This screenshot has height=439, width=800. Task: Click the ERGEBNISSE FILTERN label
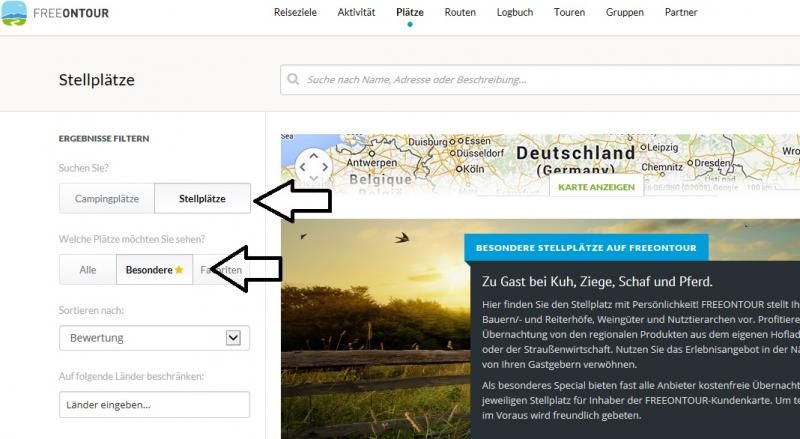pyautogui.click(x=104, y=138)
